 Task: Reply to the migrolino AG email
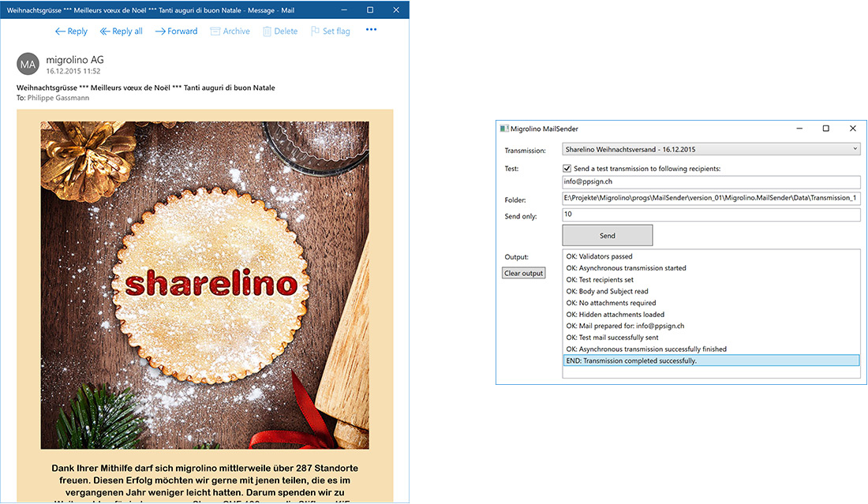(x=71, y=32)
